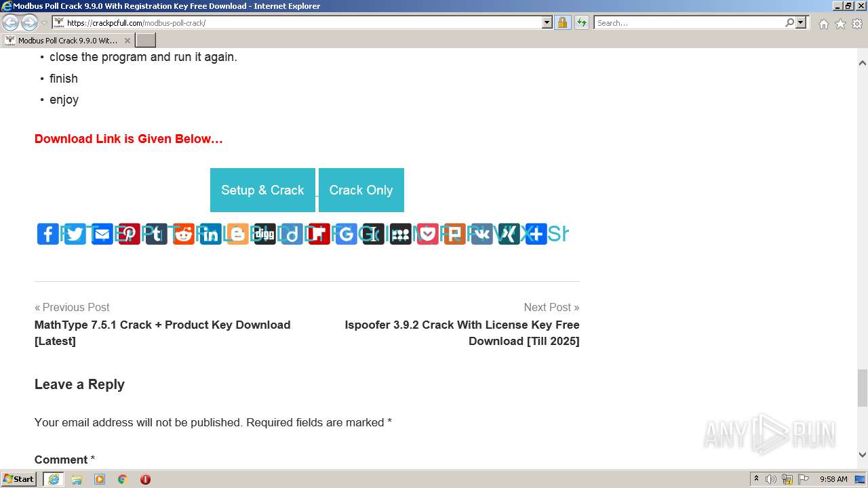Share the post on Reddit
Viewport: 868px width, 488px height.
[x=184, y=234]
